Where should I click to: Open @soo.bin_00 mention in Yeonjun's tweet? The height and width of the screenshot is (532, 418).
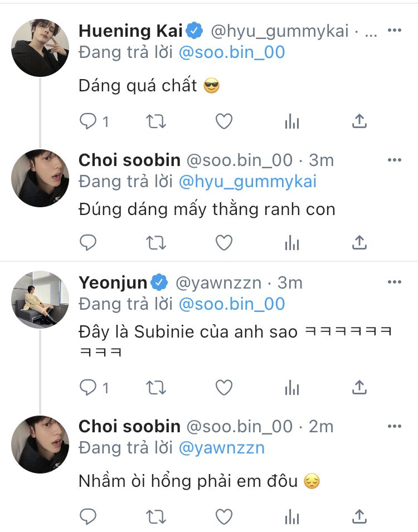[231, 304]
